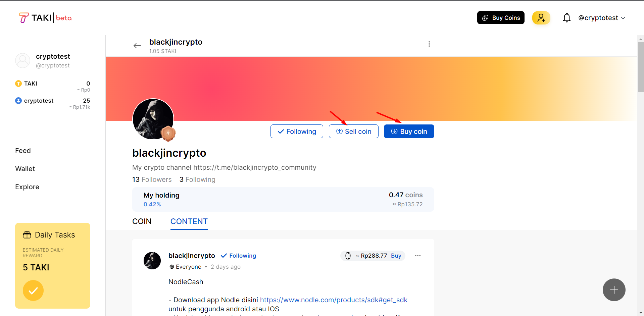Image resolution: width=644 pixels, height=316 pixels.
Task: Open the profile header three-dot menu
Action: coord(429,44)
